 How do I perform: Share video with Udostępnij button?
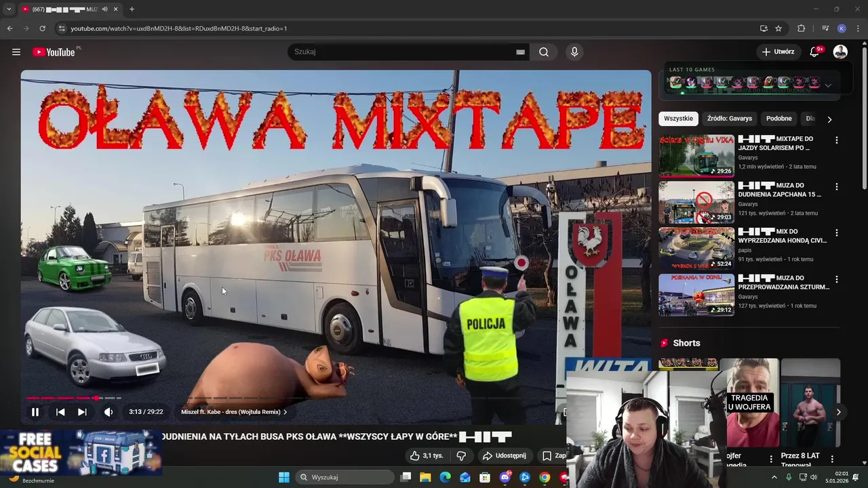(505, 455)
